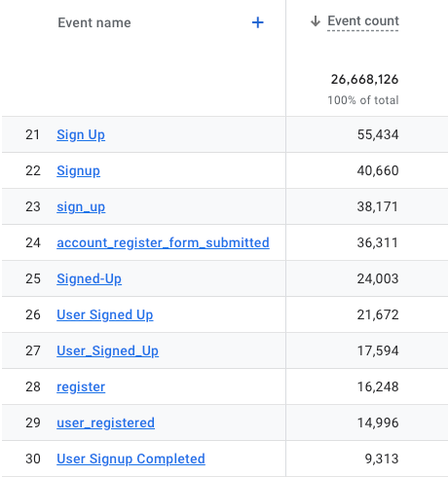This screenshot has height=477, width=448.
Task: Open the account_register_form_submitted event
Action: coord(163,242)
